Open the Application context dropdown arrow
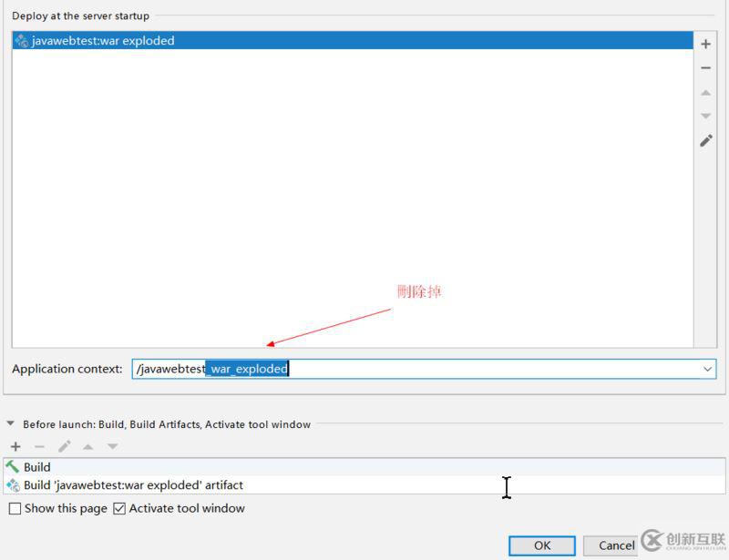Viewport: 729px width, 560px height. 707,369
